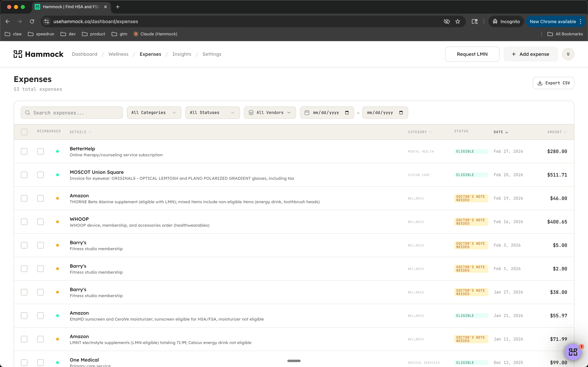Sort expenses by the Details column
Viewport: 588px width, 367px height.
pyautogui.click(x=80, y=132)
